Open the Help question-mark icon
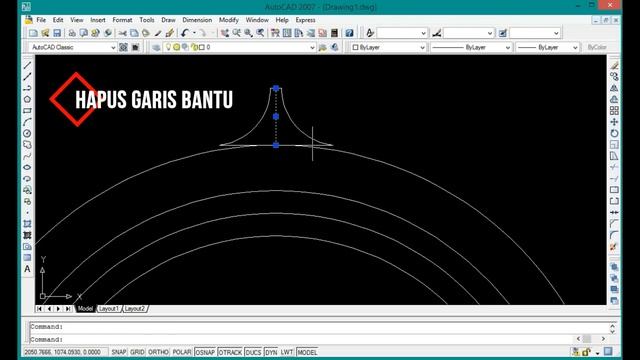 349,33
